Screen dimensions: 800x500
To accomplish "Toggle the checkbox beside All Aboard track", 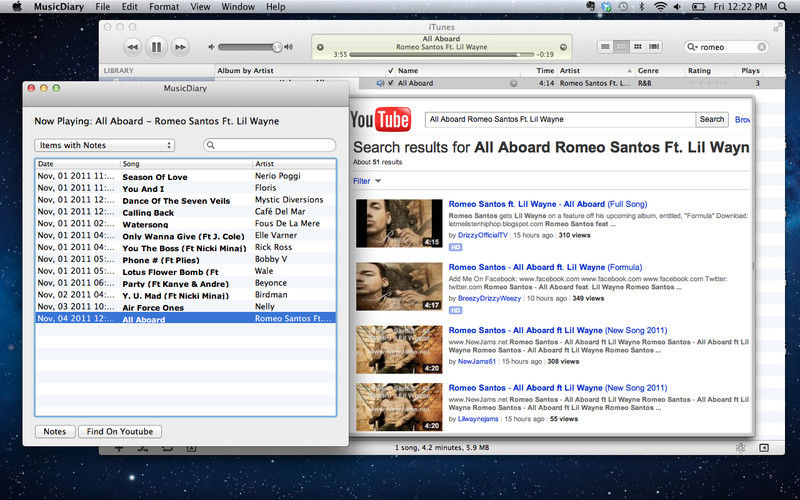I will (x=392, y=84).
